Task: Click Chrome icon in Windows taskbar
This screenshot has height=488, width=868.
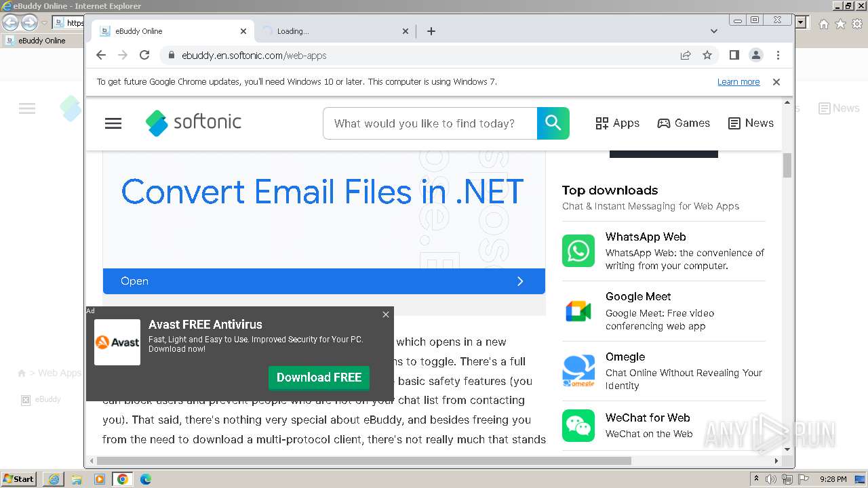Action: coord(123,479)
